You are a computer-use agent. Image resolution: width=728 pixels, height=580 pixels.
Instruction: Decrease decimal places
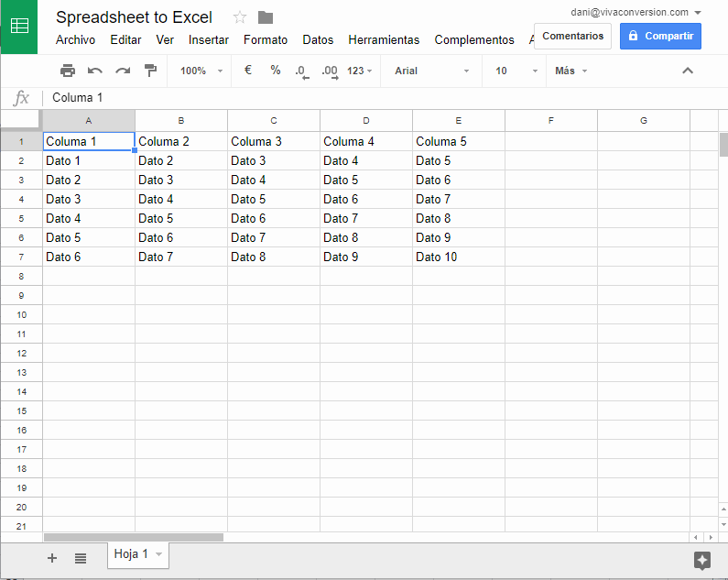(302, 71)
